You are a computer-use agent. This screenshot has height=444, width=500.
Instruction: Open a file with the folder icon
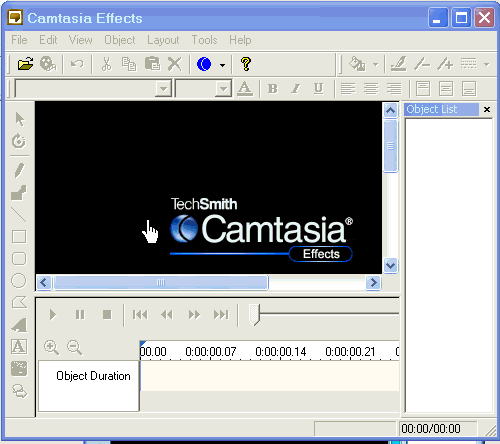click(x=25, y=63)
